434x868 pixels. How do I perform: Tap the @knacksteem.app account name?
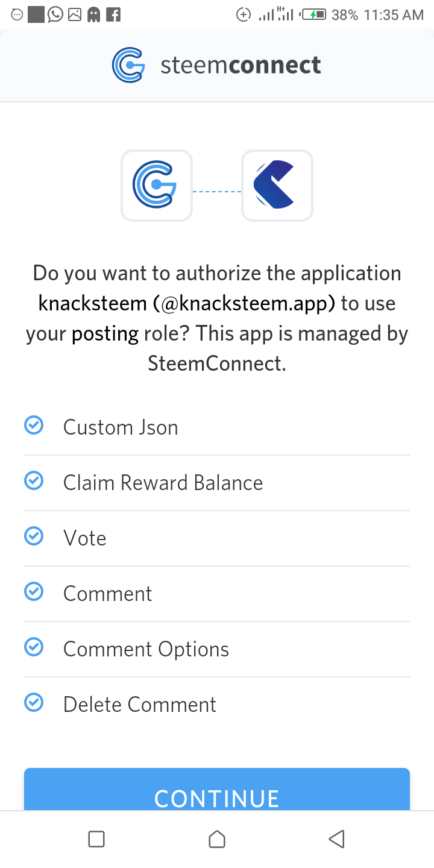pos(244,303)
